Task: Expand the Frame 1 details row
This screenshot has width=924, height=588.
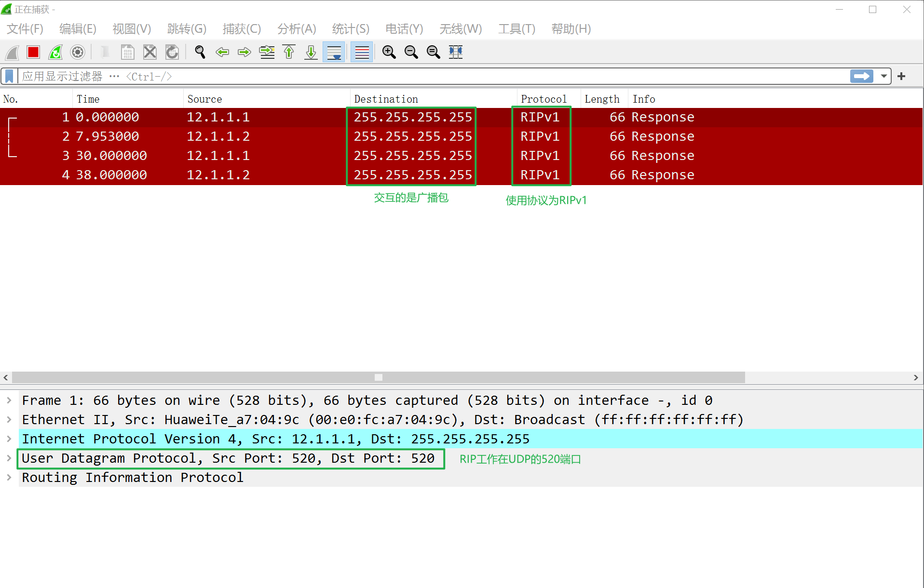Action: 9,400
